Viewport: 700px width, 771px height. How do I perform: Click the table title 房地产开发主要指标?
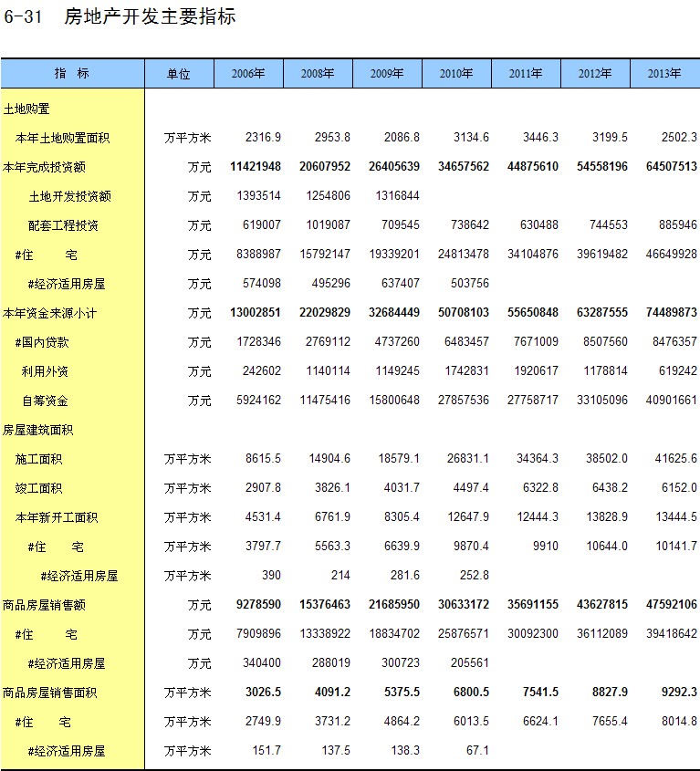click(150, 16)
